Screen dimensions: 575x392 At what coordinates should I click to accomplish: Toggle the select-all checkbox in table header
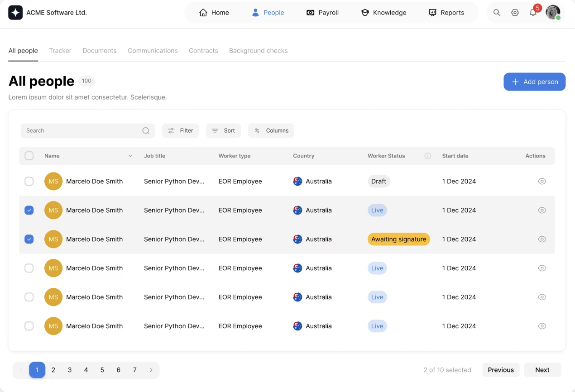click(29, 156)
